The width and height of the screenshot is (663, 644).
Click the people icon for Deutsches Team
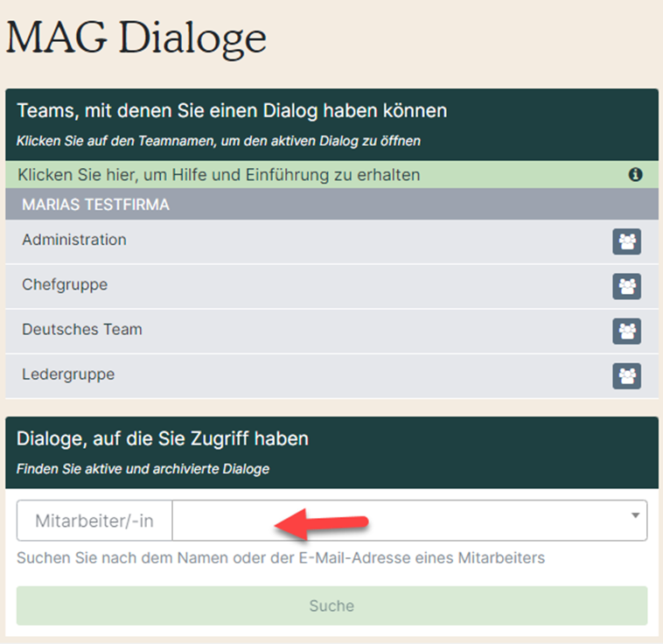point(626,331)
